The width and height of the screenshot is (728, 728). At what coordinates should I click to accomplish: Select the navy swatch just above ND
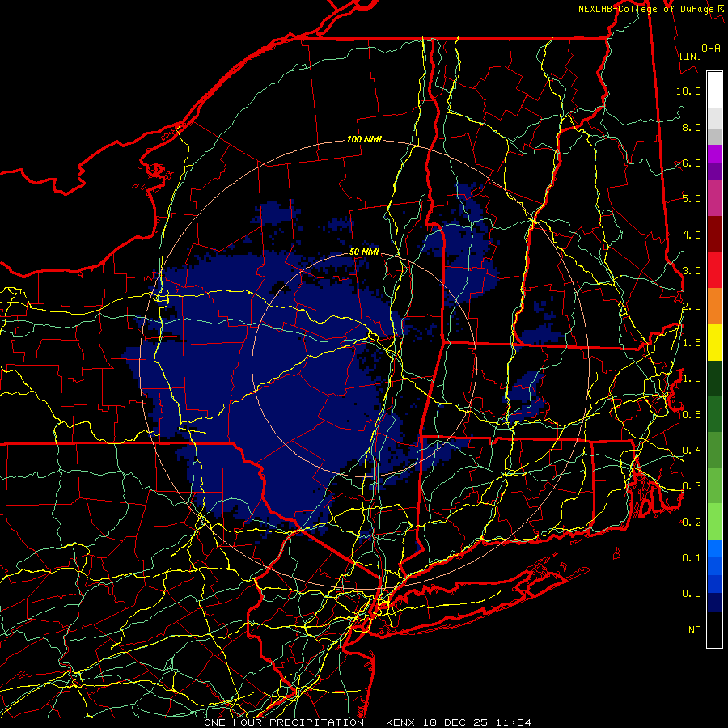tap(714, 603)
